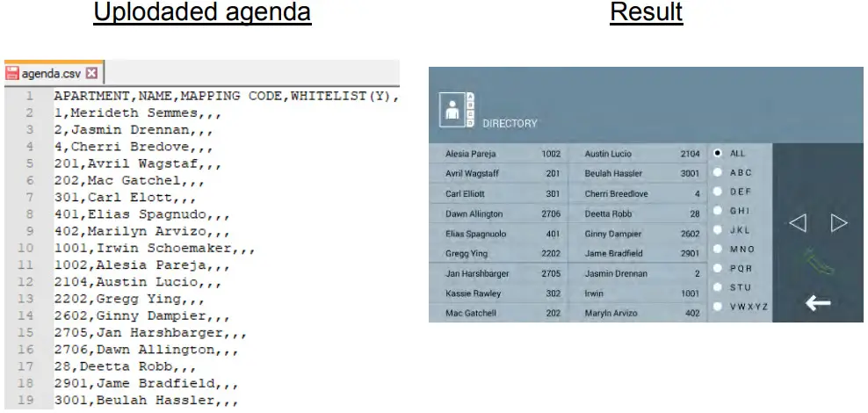Select directory entry Beulah Hassler 3001
Viewport: 868px width, 413px height.
click(639, 173)
